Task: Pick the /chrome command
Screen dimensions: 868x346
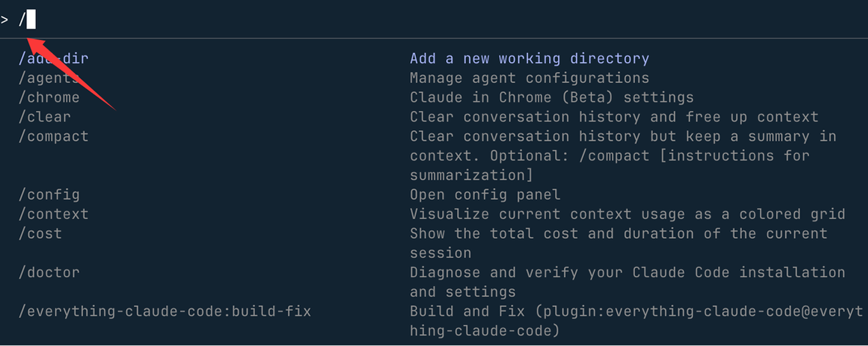Action: click(49, 98)
